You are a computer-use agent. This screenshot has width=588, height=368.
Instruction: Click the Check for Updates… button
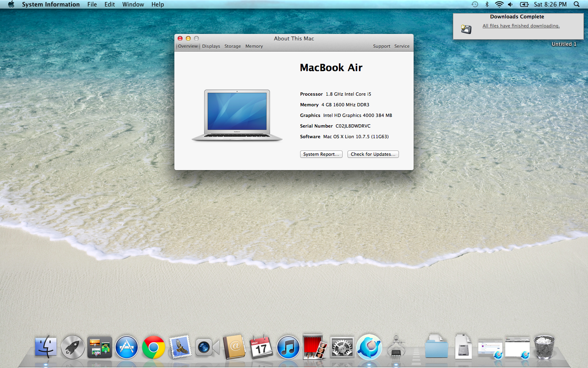pos(373,154)
